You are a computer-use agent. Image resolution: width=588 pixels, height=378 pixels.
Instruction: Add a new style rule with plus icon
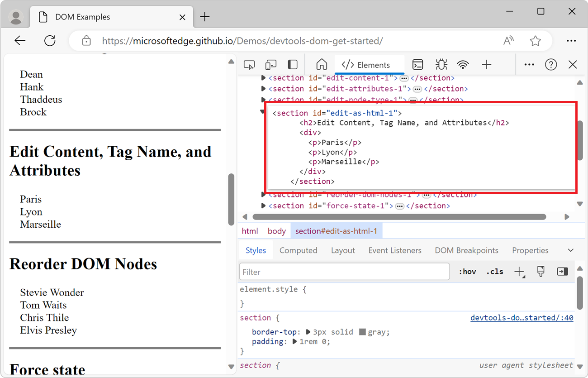[519, 271]
